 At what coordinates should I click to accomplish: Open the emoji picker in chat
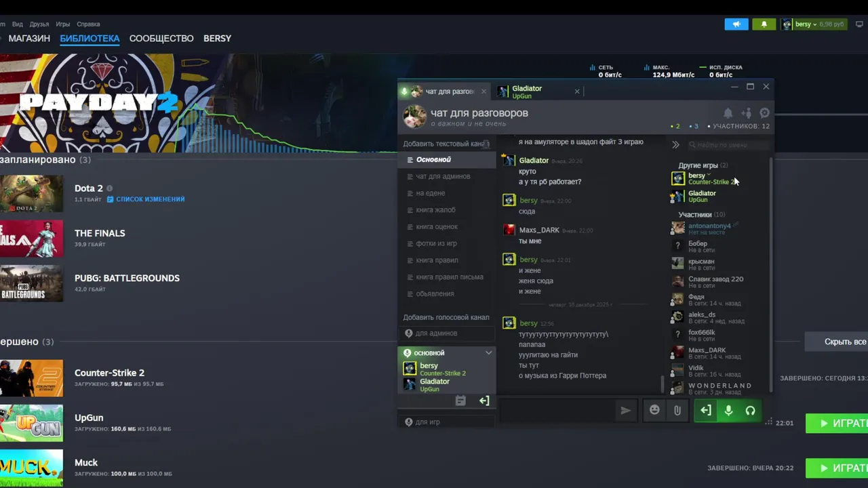tap(654, 410)
